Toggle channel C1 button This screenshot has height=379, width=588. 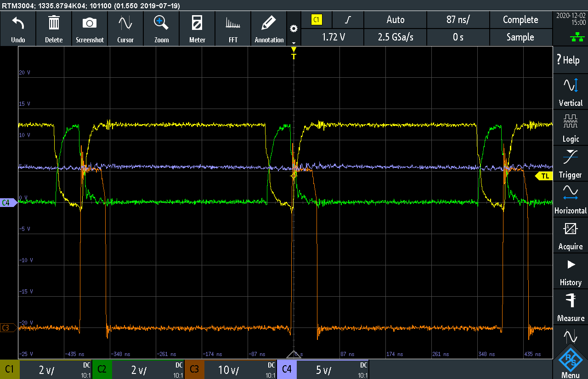pos(10,369)
